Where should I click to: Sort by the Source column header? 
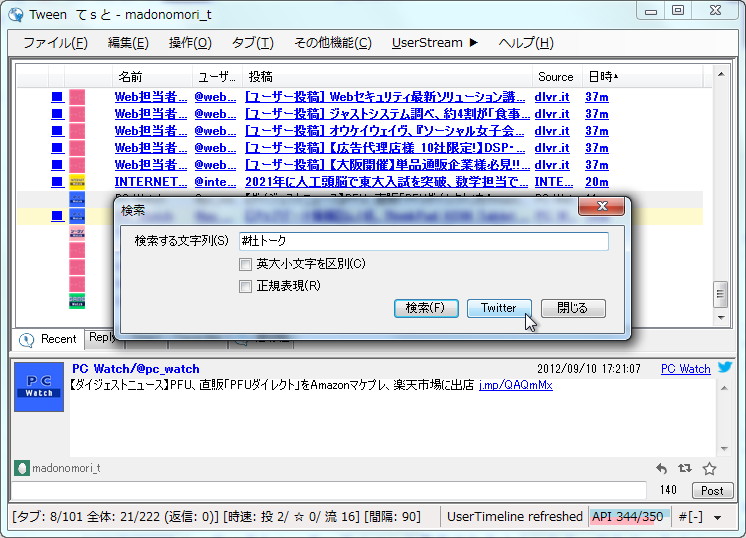point(557,77)
